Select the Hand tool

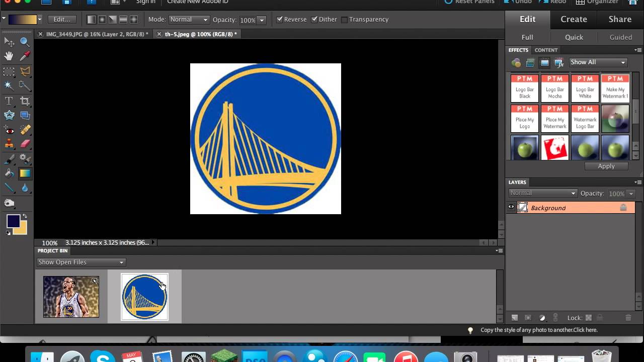[x=9, y=56]
